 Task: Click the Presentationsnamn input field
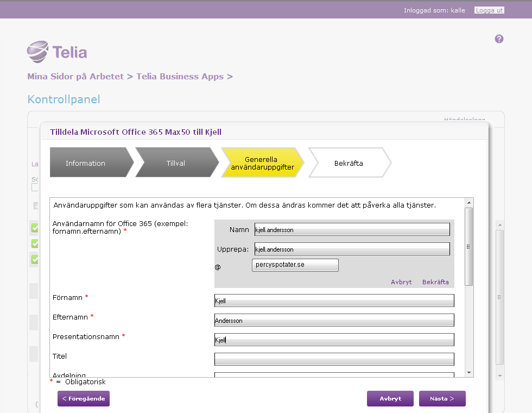334,340
